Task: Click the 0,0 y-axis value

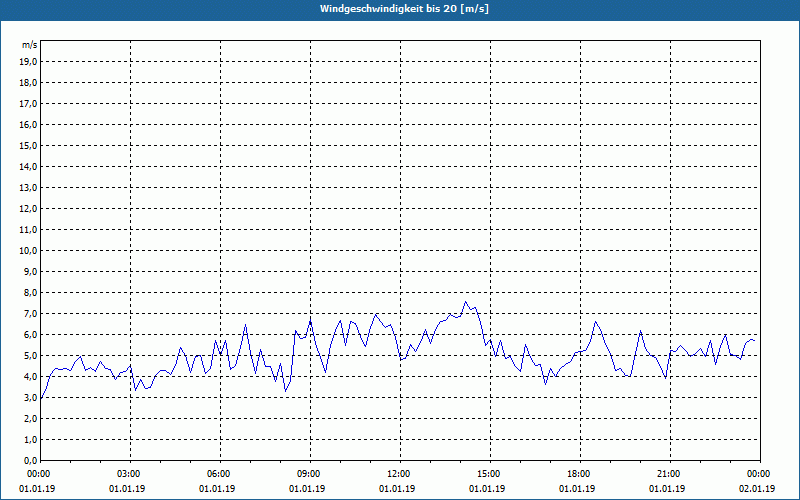Action: tap(30, 460)
